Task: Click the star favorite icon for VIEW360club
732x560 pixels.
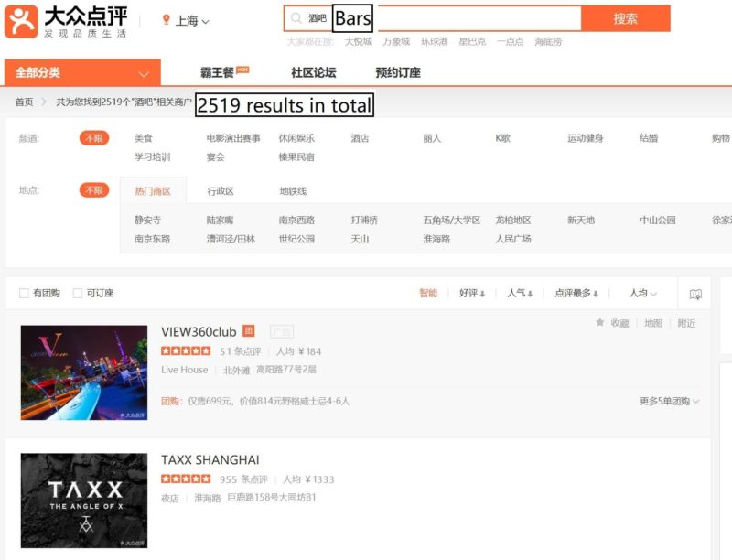Action: point(600,322)
